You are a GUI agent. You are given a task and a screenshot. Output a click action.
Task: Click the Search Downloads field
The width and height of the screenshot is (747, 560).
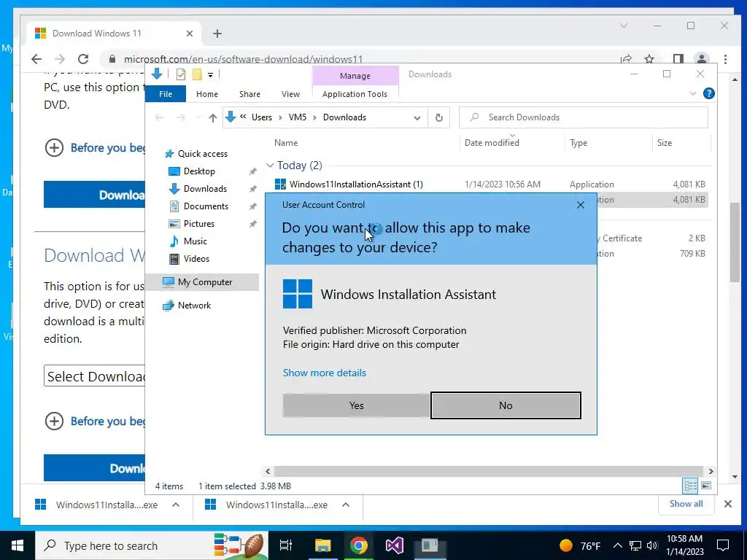click(583, 117)
